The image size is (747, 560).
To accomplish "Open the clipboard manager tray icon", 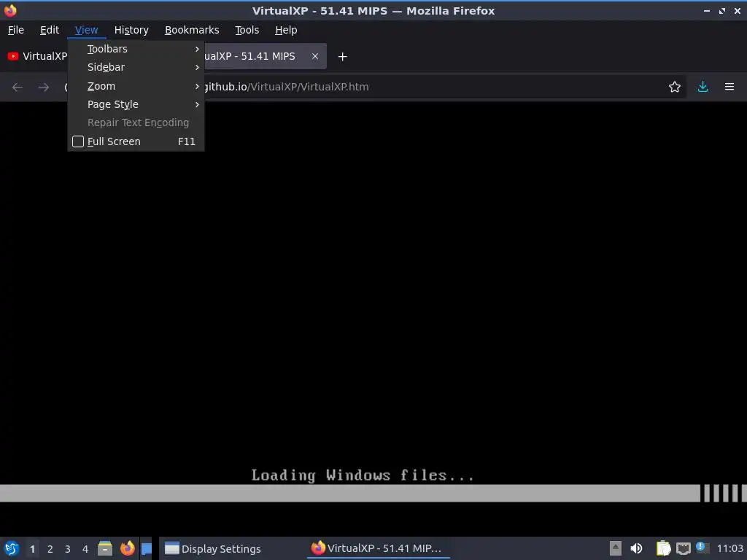I will 662,548.
